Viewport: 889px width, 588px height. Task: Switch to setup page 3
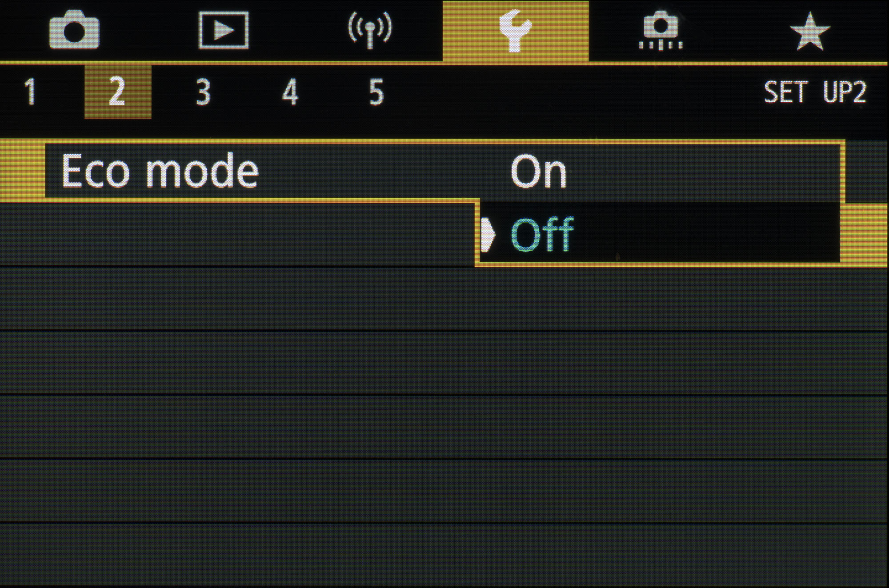(x=203, y=92)
